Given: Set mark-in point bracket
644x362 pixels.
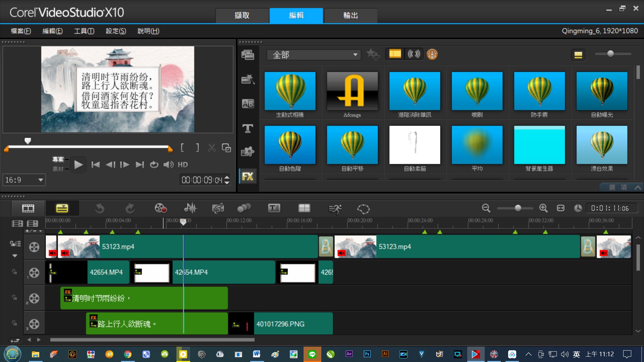Looking at the screenshot, I should [x=182, y=148].
